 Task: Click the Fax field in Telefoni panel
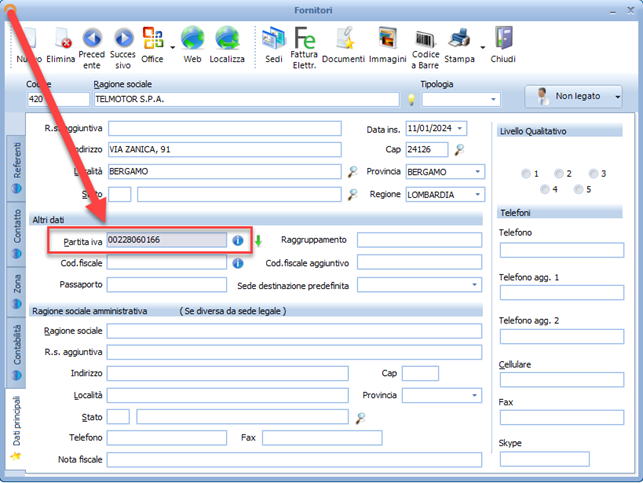click(562, 417)
